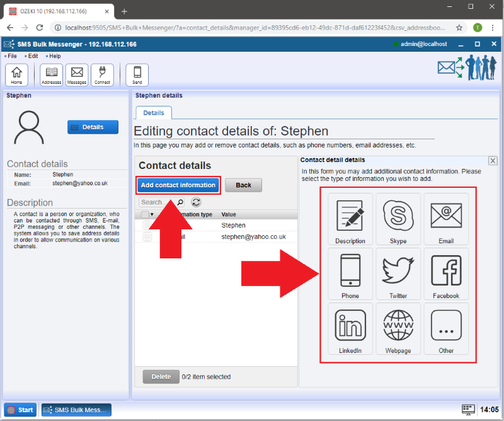504x421 pixels.
Task: Check the box for the Stephen row
Action: [x=147, y=225]
